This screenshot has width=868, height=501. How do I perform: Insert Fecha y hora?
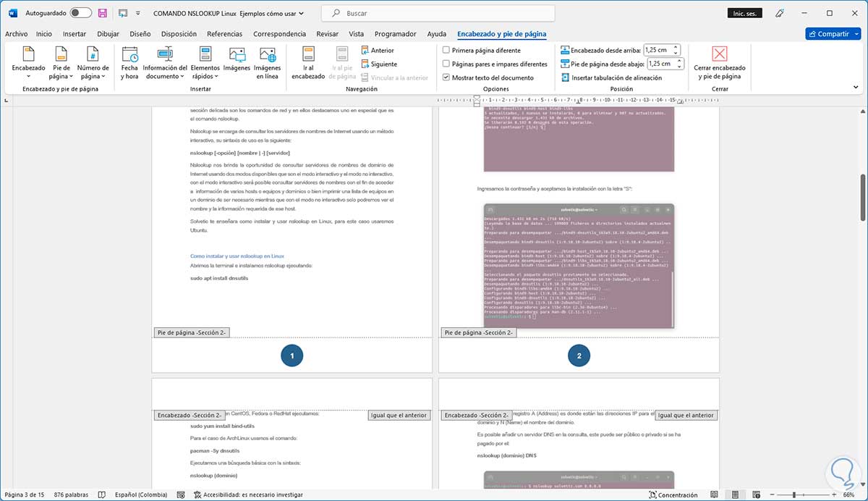(x=129, y=62)
